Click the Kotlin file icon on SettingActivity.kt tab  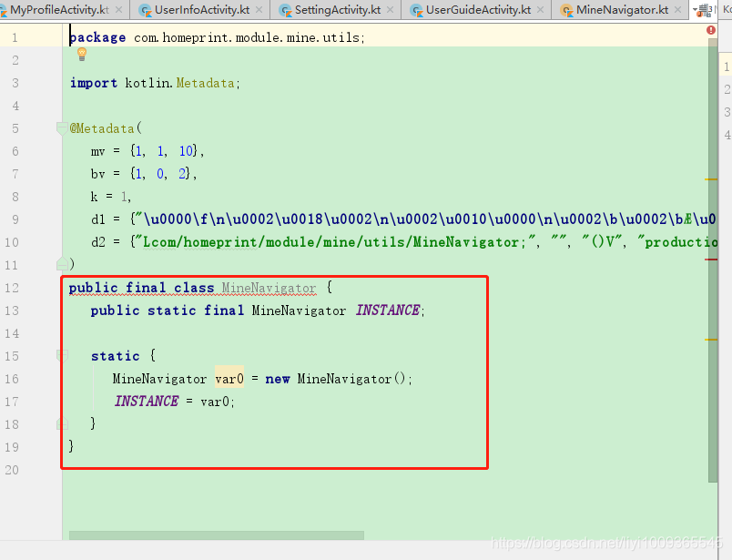tap(285, 10)
